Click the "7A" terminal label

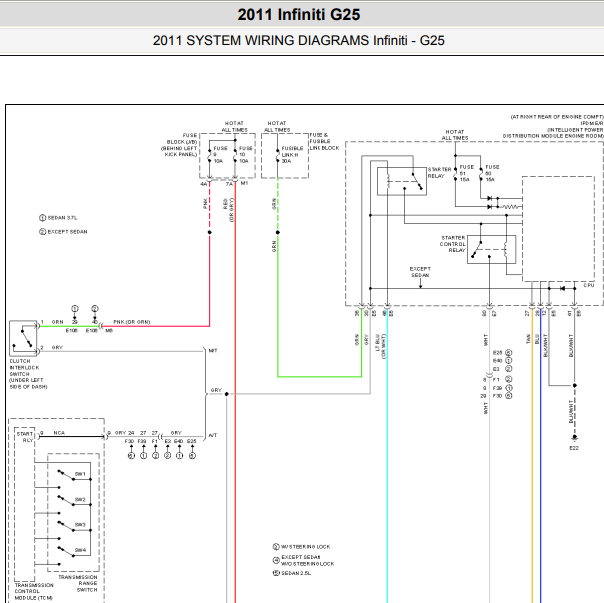pyautogui.click(x=229, y=184)
